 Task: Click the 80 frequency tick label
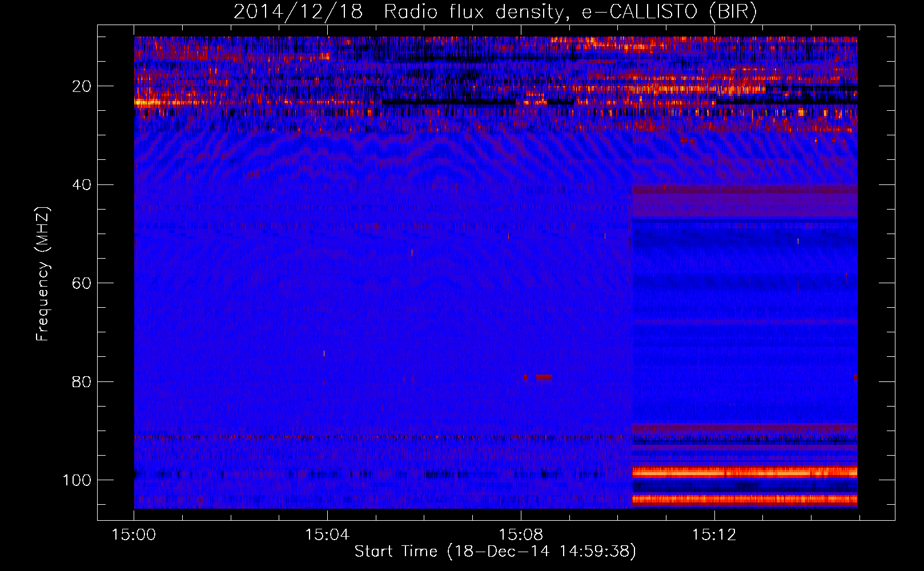click(x=82, y=381)
